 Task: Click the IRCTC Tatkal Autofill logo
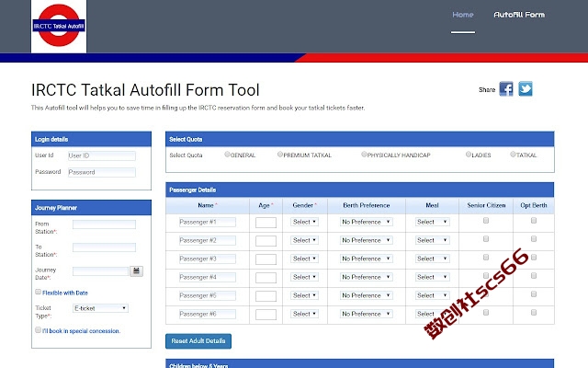coord(59,26)
